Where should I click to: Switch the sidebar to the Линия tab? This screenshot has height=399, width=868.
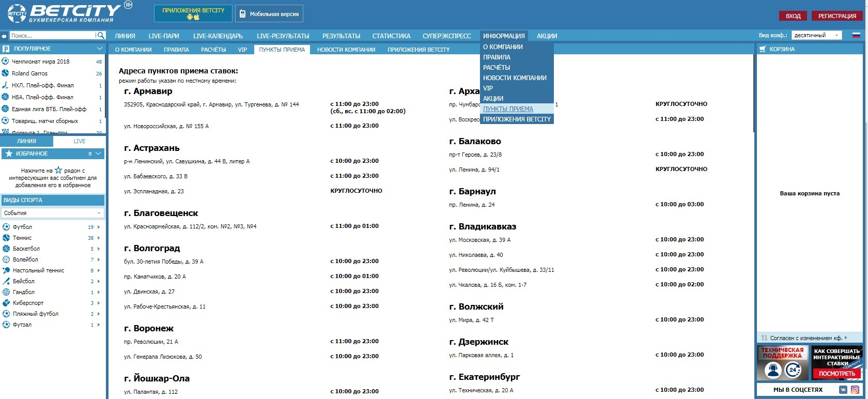[x=26, y=141]
